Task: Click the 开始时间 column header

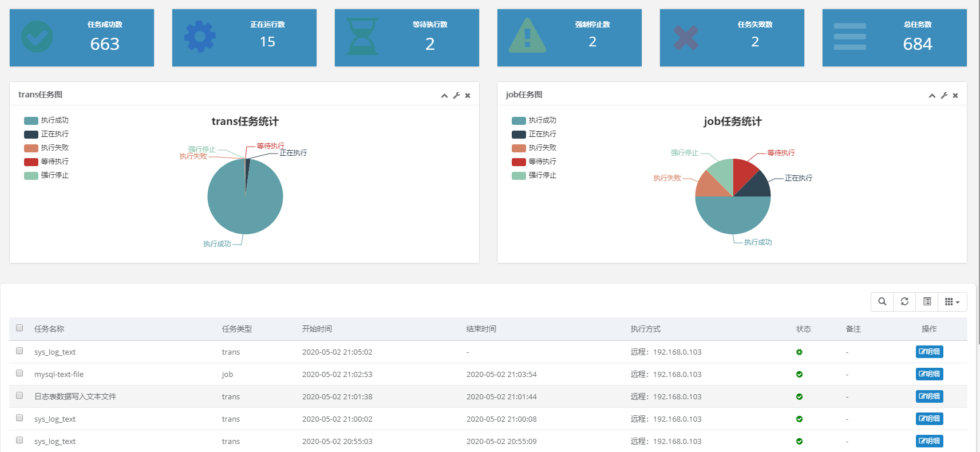Action: tap(317, 329)
